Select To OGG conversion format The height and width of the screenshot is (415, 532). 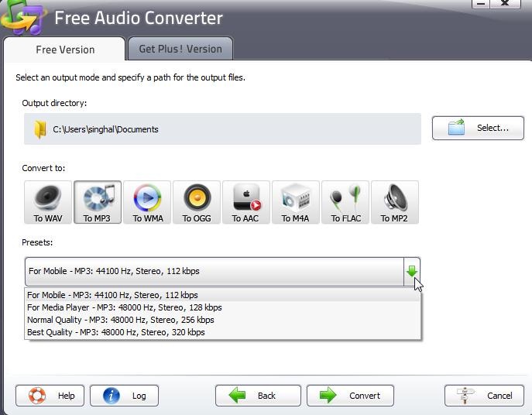(197, 203)
